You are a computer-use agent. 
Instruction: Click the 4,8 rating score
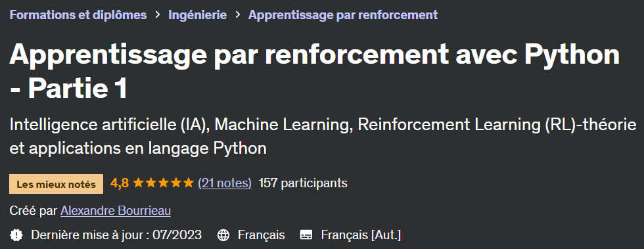120,183
